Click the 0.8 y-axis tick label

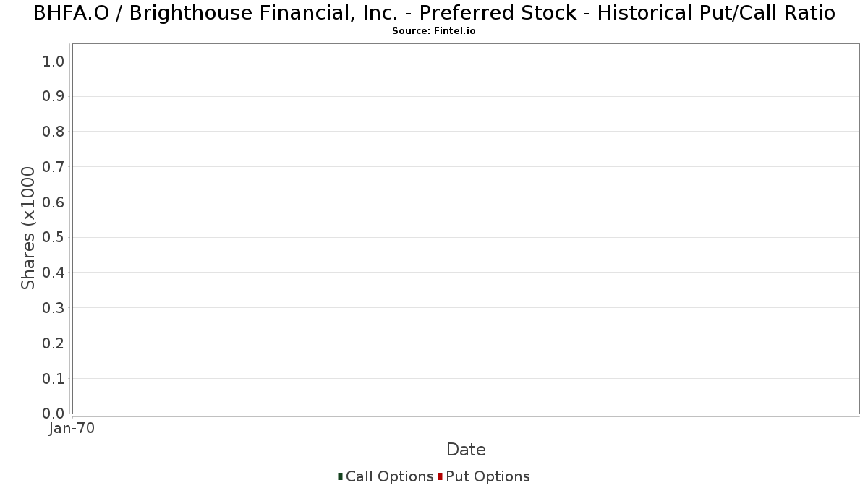point(54,132)
